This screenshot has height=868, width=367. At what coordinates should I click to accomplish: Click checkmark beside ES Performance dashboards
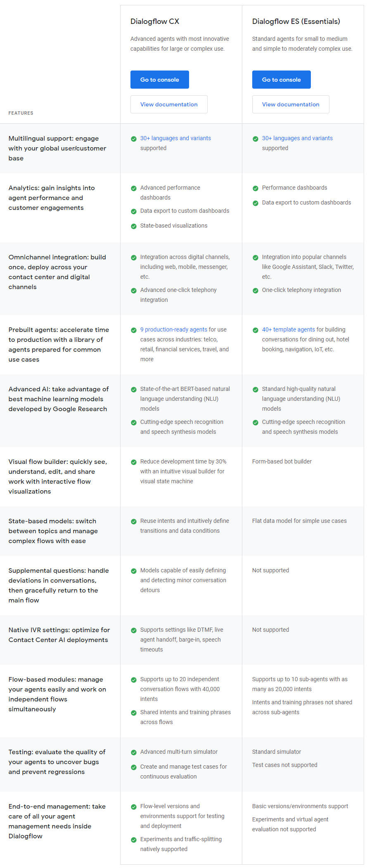[256, 188]
